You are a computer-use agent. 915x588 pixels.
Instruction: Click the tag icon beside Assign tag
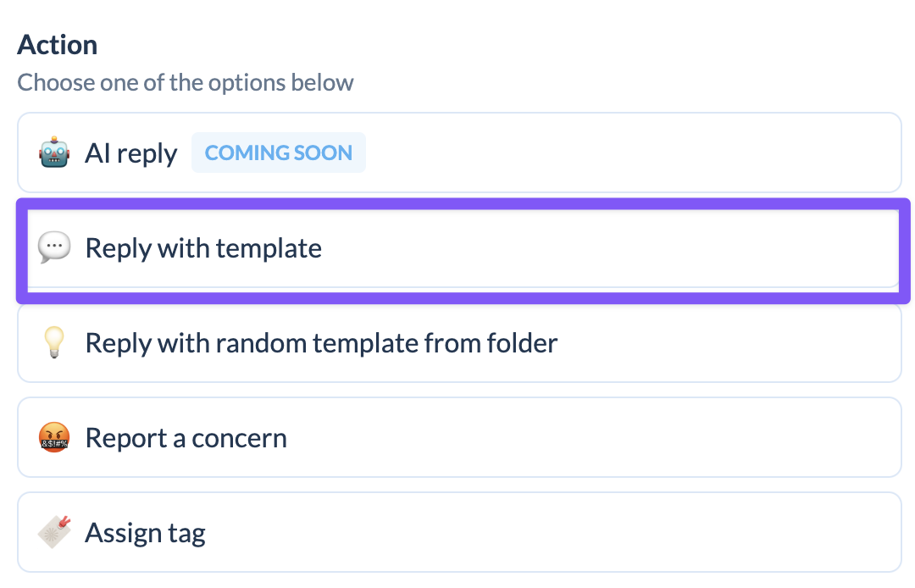[x=54, y=532]
